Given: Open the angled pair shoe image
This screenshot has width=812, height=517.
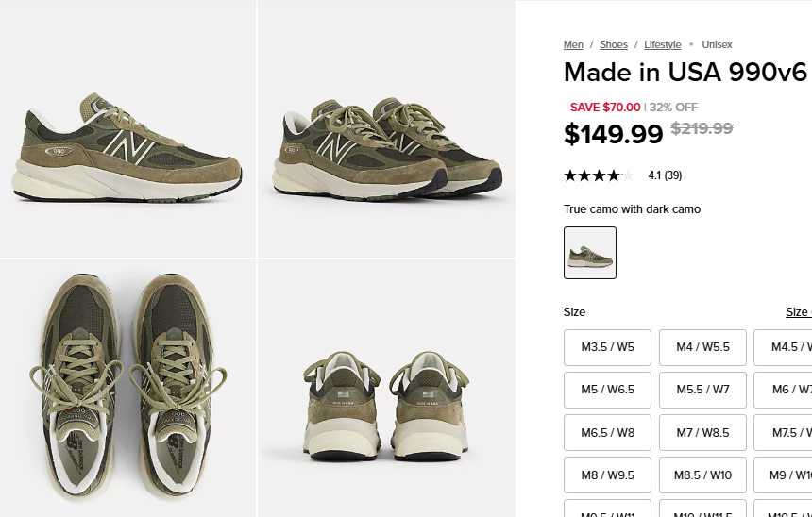Looking at the screenshot, I should [386, 129].
